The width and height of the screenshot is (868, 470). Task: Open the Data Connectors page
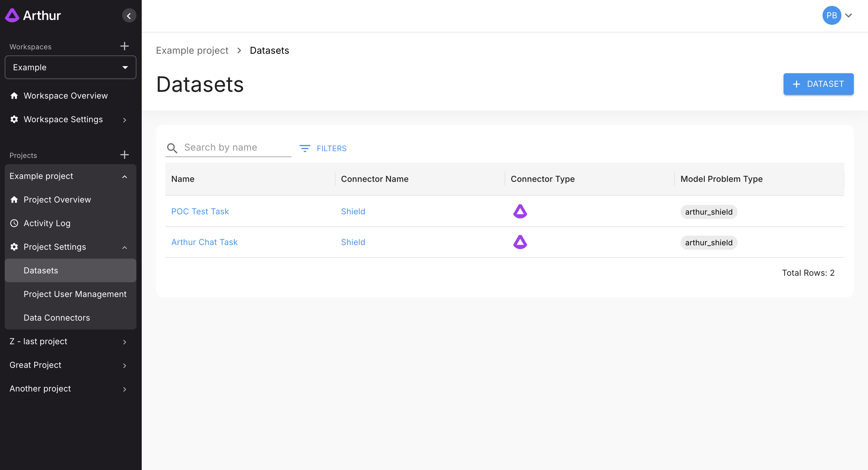tap(57, 318)
